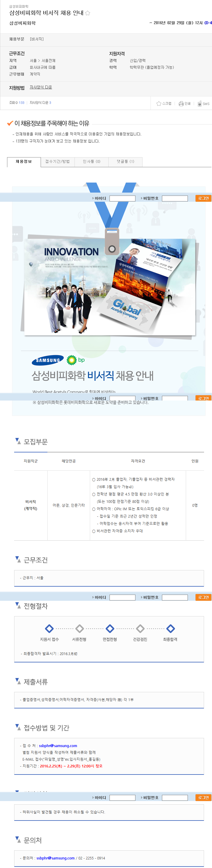Image resolution: width=212 pixels, height=868 pixels.
Task: Click the 서류전형 gray diamond step icon
Action: click(x=79, y=629)
